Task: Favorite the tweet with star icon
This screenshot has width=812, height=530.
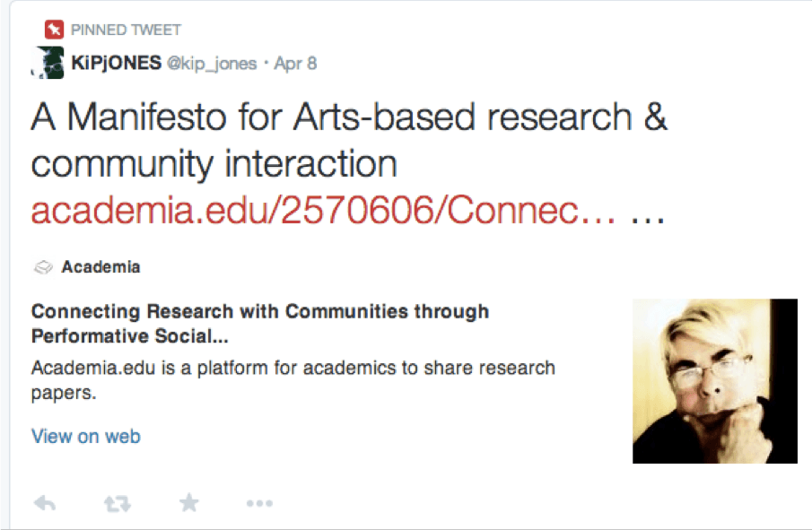Action: coord(189,502)
